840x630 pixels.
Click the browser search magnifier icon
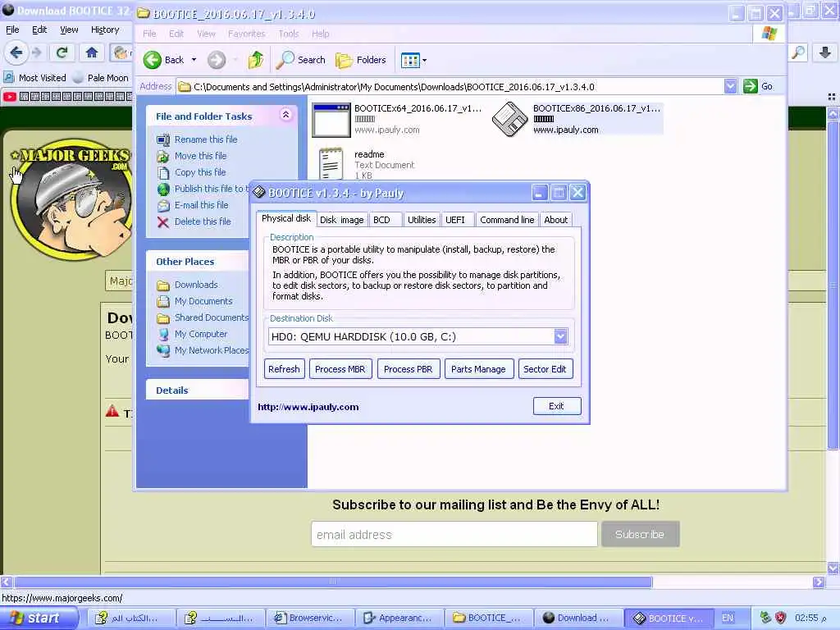[798, 52]
